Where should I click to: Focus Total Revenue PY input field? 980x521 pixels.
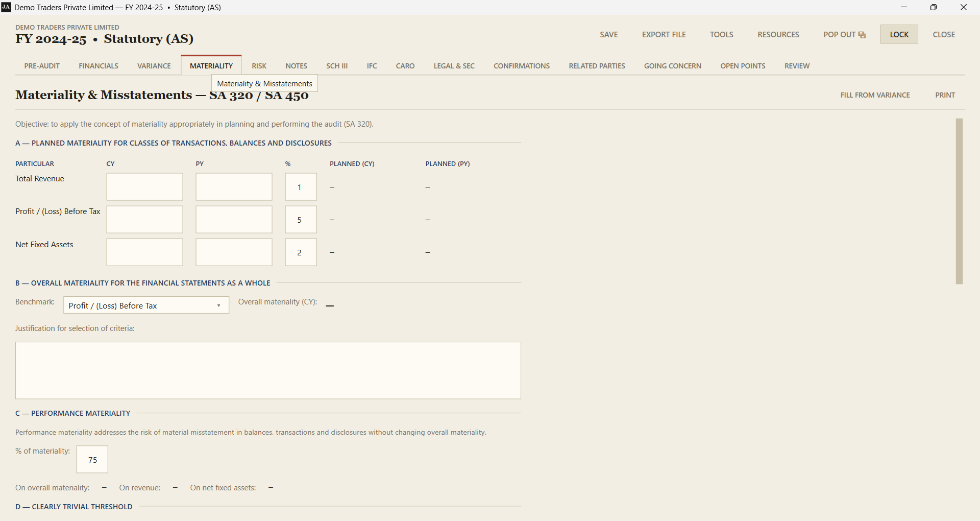tap(234, 187)
